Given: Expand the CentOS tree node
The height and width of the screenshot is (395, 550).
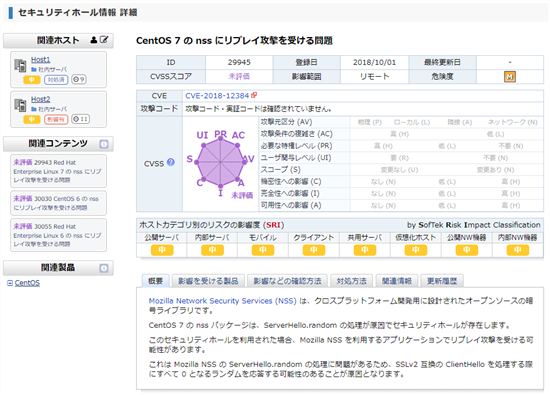Looking at the screenshot, I should point(10,283).
